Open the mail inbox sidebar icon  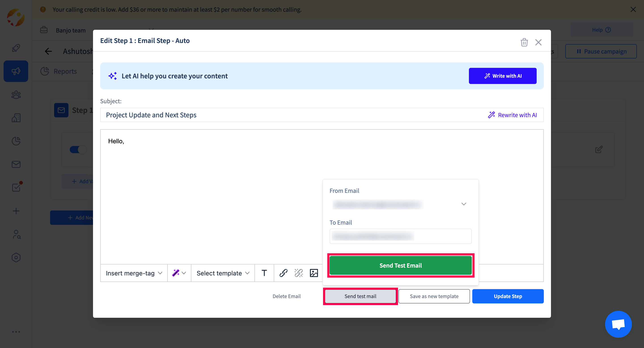(x=16, y=164)
